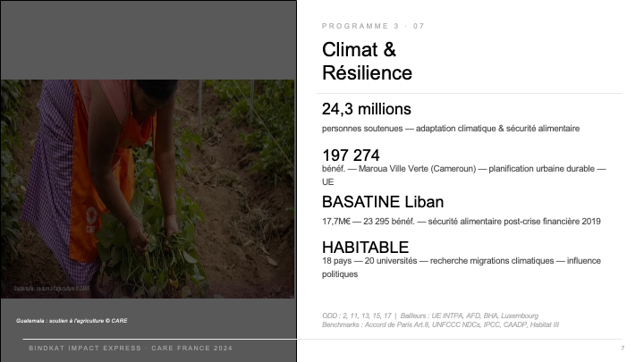Click the 24,3 millions statistic

point(367,109)
